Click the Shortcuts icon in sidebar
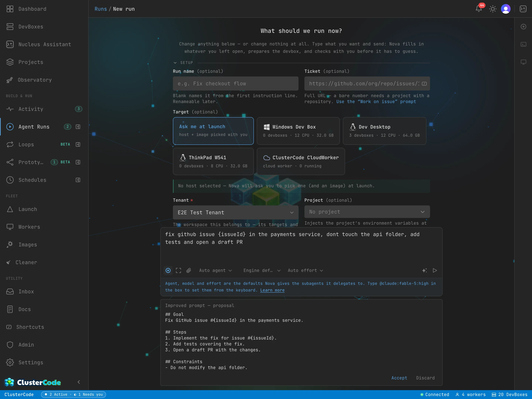This screenshot has height=399, width=532. (x=9, y=327)
